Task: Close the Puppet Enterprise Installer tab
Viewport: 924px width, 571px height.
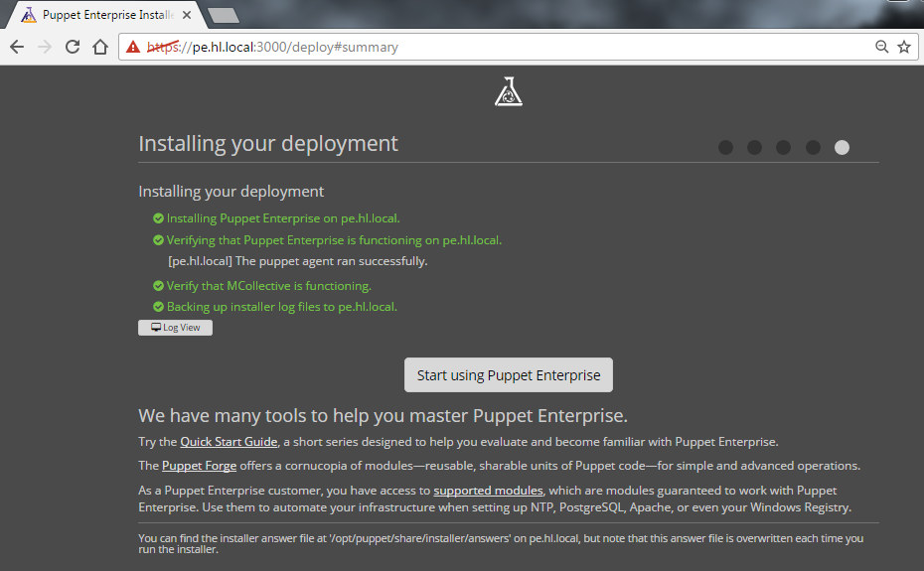Action: point(187,15)
